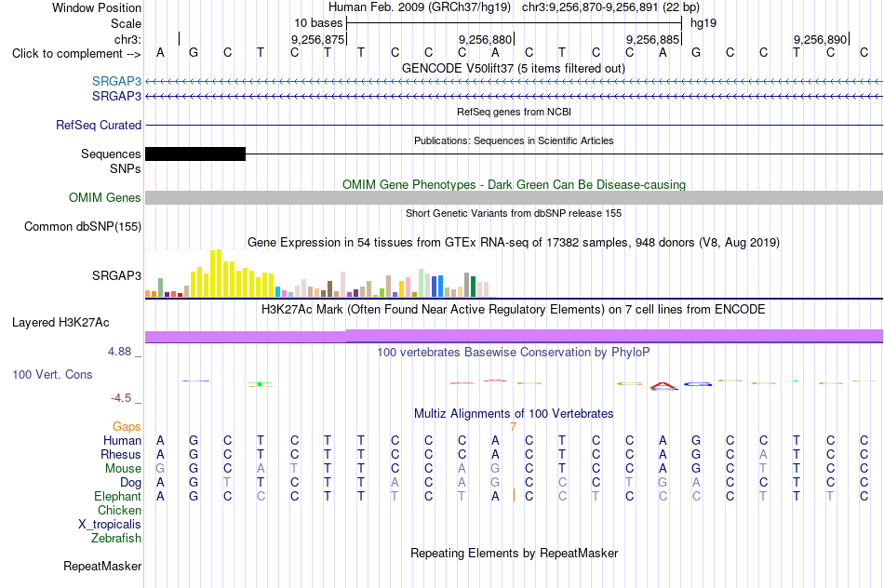This screenshot has width=884, height=588.
Task: Click the Chicken alignment row label
Action: (119, 511)
